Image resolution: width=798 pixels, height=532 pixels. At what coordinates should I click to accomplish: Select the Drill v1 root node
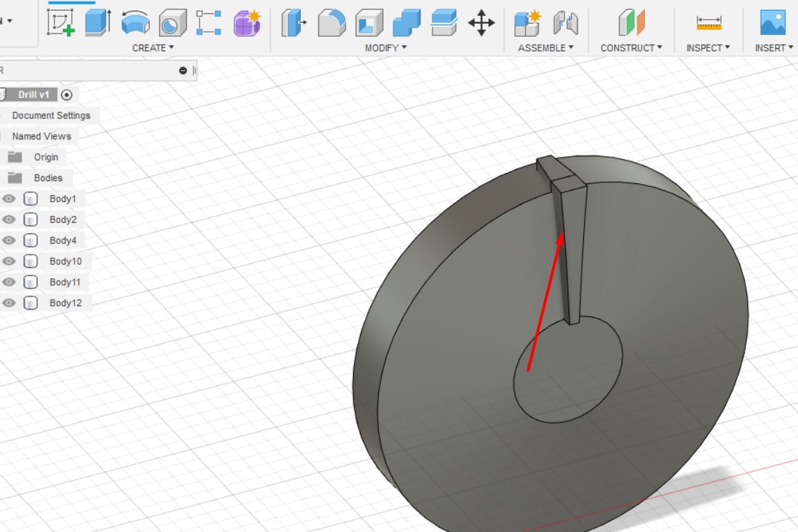(33, 94)
